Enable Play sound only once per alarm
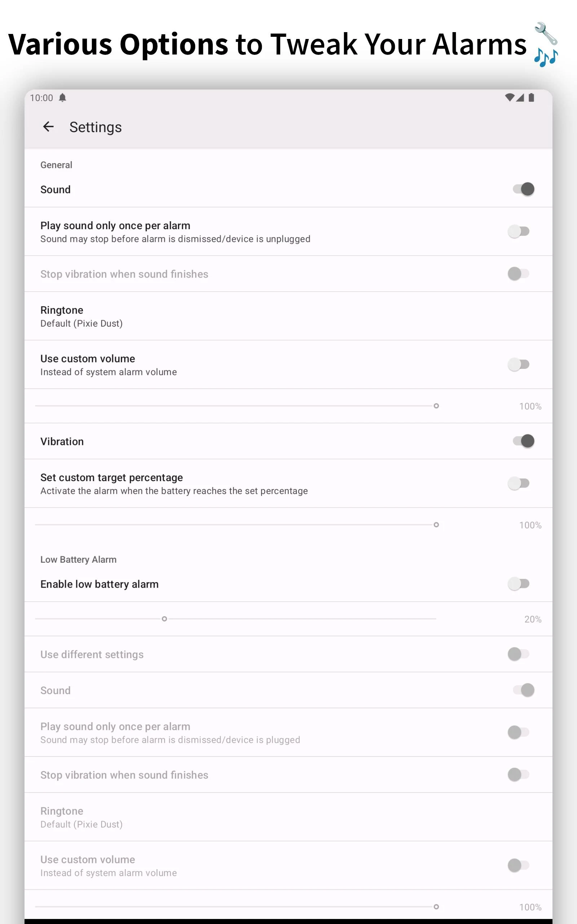Screen dimensions: 577x924 click(x=519, y=231)
